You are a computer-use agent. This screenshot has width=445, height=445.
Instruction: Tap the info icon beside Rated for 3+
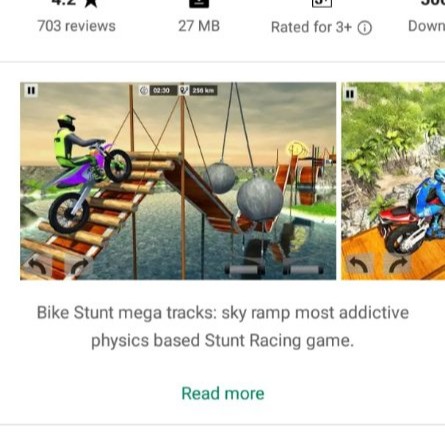click(x=365, y=28)
